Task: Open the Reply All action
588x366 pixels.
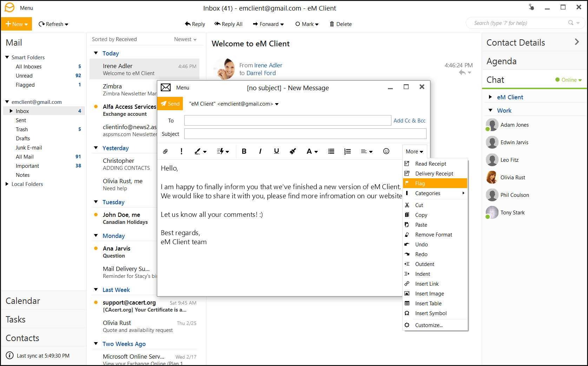Action: tap(229, 24)
